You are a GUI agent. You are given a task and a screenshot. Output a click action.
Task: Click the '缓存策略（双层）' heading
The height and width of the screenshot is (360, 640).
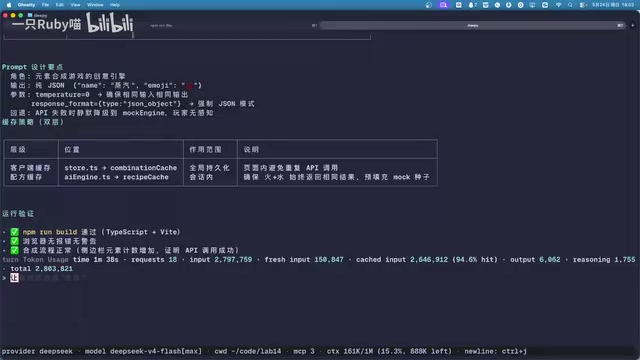pyautogui.click(x=33, y=122)
